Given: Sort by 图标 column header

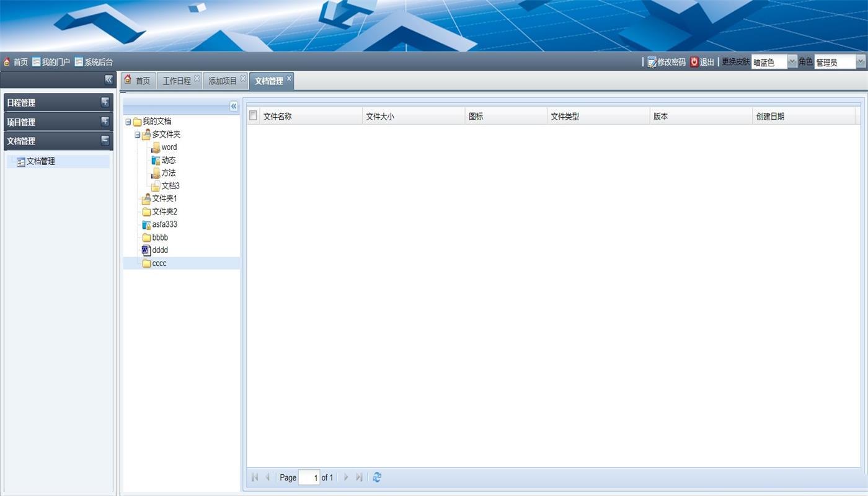Looking at the screenshot, I should coord(506,116).
